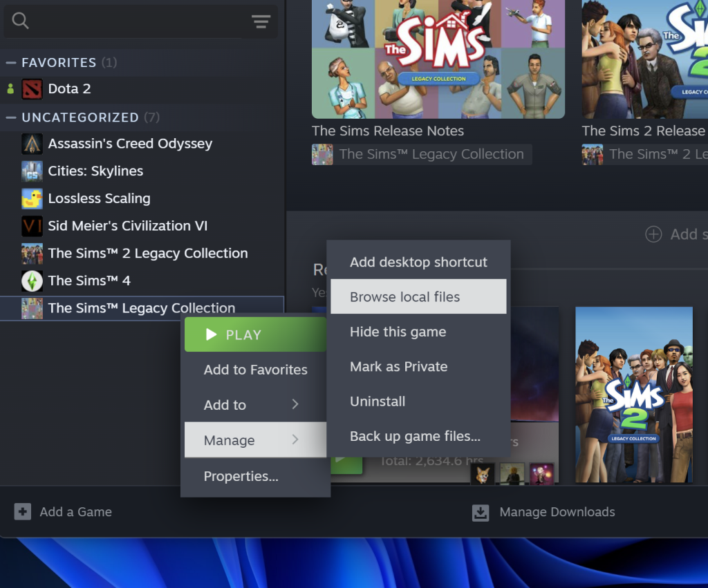Viewport: 708px width, 588px height.
Task: Select Sid Meier's Civilization VI
Action: pos(128,226)
